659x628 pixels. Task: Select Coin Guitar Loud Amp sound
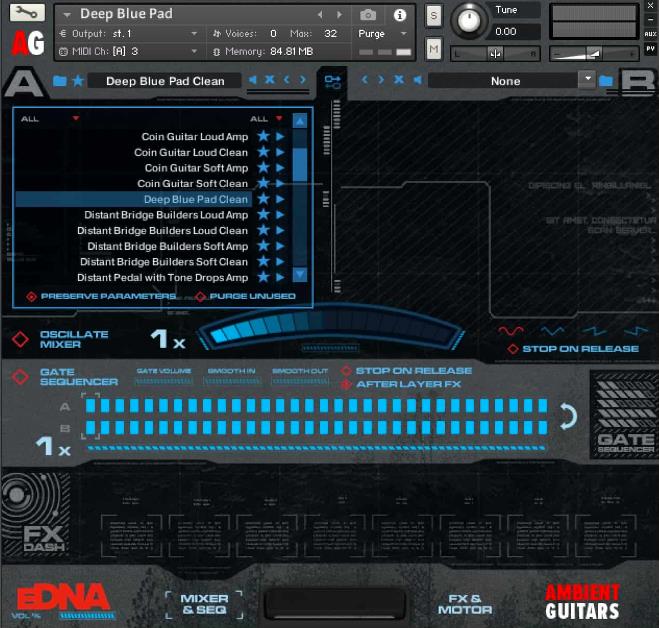[x=195, y=137]
